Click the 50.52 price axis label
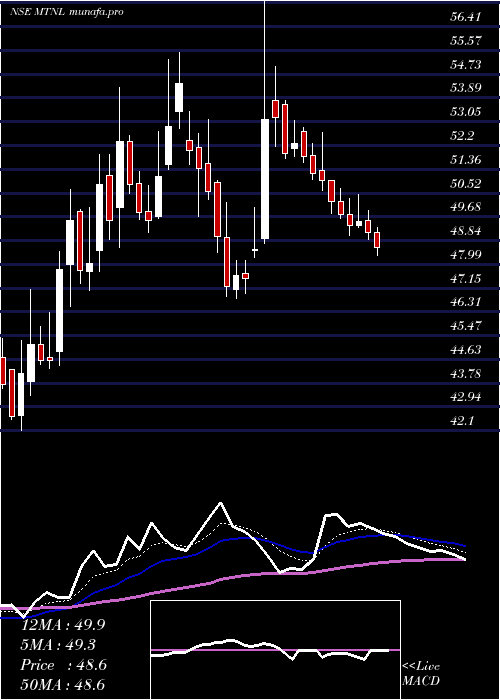The width and height of the screenshot is (500, 700). [466, 183]
